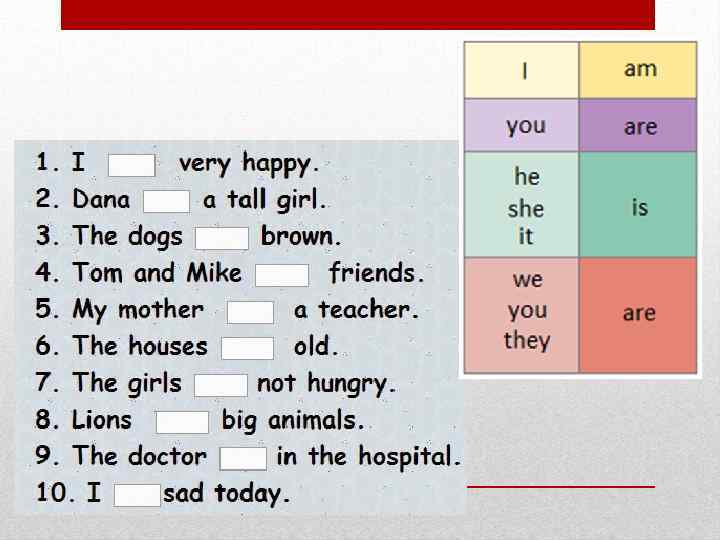
Task: Click the green 'is' cell
Action: tap(639, 206)
